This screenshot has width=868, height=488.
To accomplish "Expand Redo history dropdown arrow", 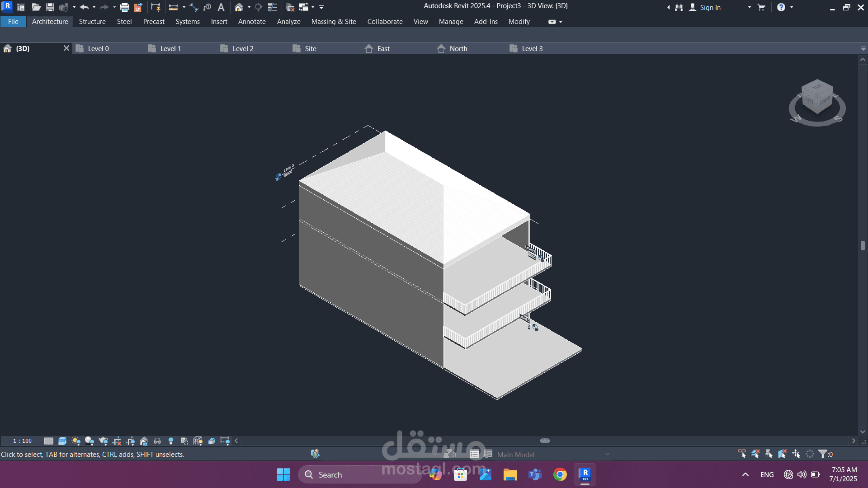I will pyautogui.click(x=114, y=7).
